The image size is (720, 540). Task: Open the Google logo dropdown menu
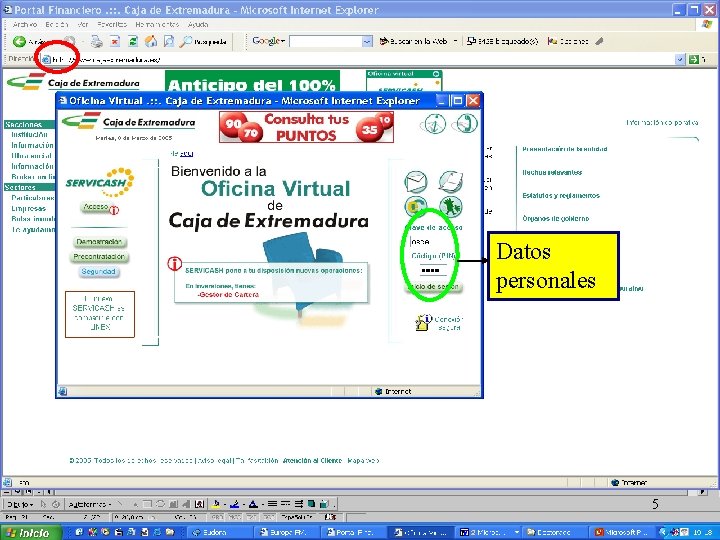click(269, 41)
